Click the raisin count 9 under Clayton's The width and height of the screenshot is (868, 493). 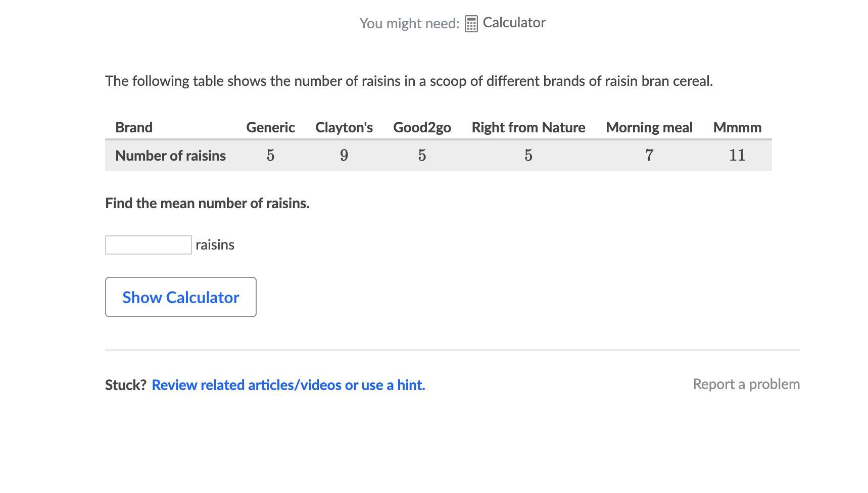[x=344, y=156]
